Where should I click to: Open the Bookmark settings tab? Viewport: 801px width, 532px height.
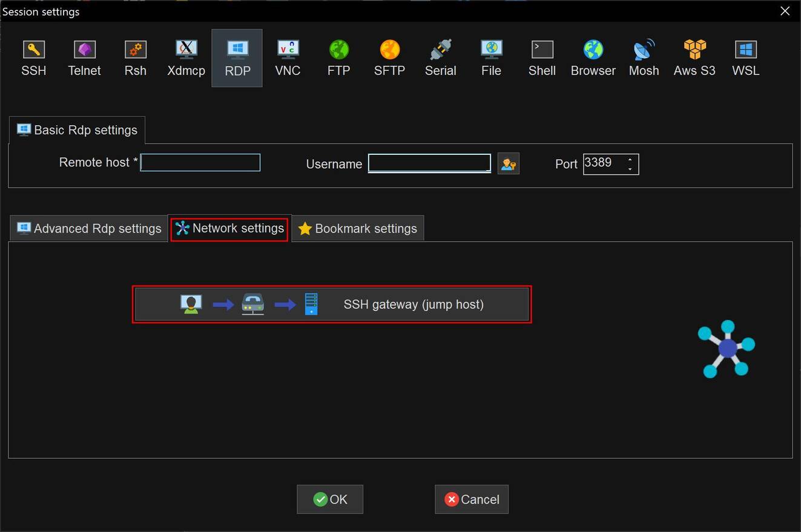pos(358,229)
